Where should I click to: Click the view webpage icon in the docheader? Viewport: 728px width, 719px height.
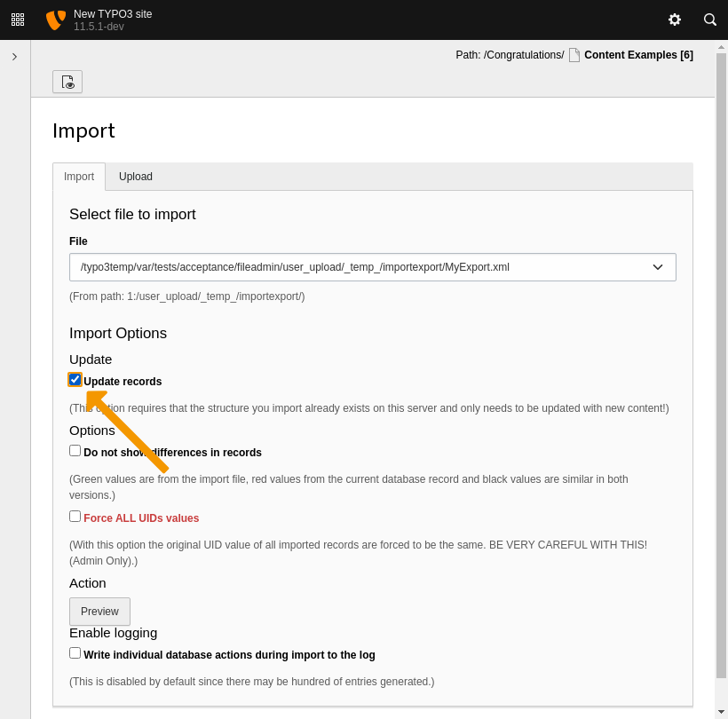tap(67, 81)
